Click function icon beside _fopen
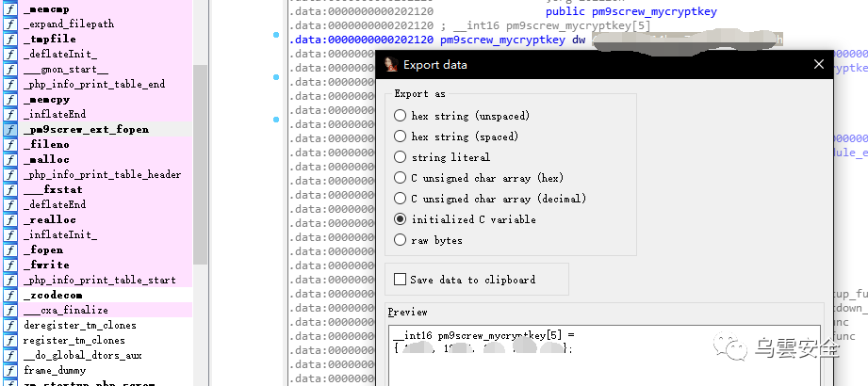This screenshot has height=386, width=868. pos(10,250)
